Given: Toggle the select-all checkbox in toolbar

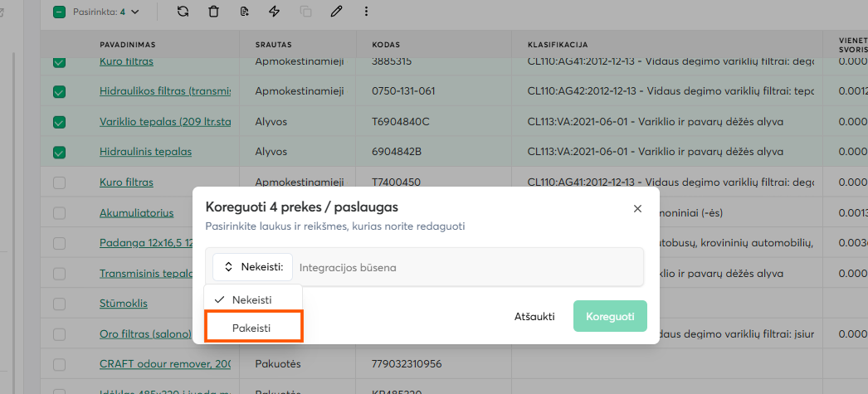Looking at the screenshot, I should click(59, 12).
